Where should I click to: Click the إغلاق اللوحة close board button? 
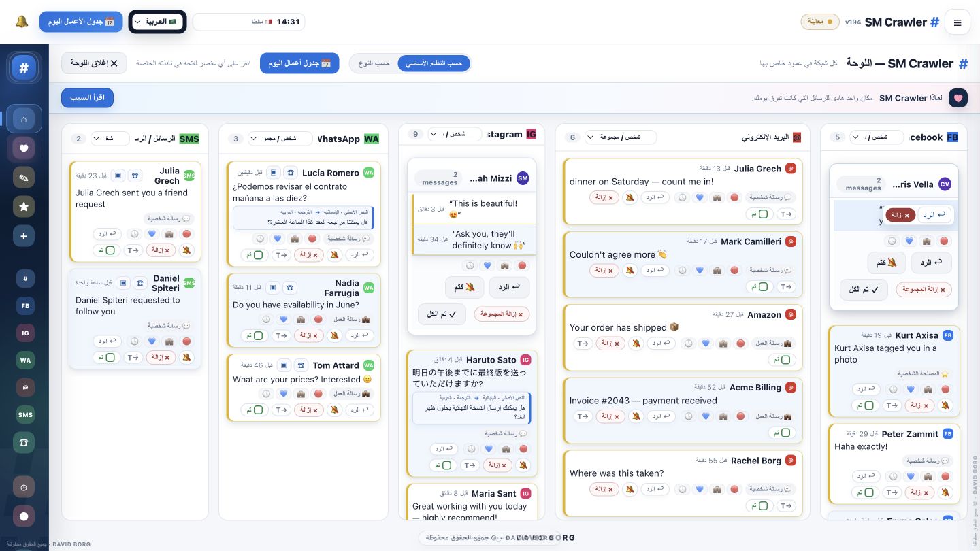95,63
